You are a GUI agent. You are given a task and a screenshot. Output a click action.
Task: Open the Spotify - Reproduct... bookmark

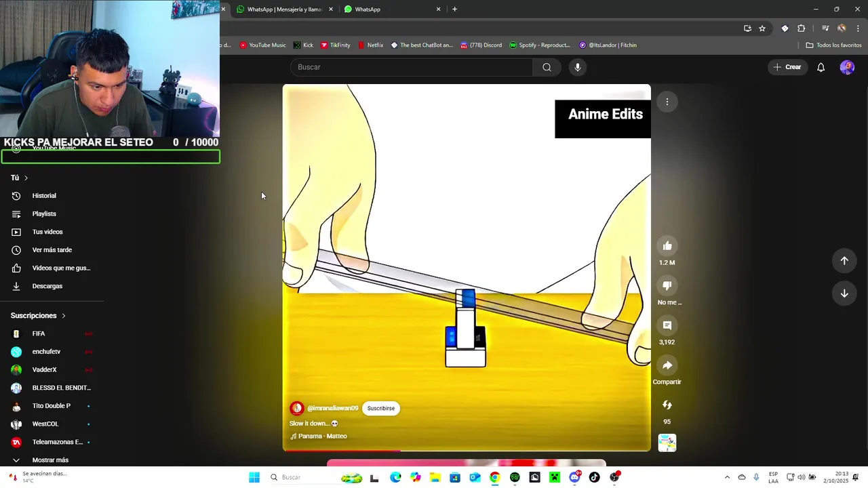pyautogui.click(x=540, y=45)
